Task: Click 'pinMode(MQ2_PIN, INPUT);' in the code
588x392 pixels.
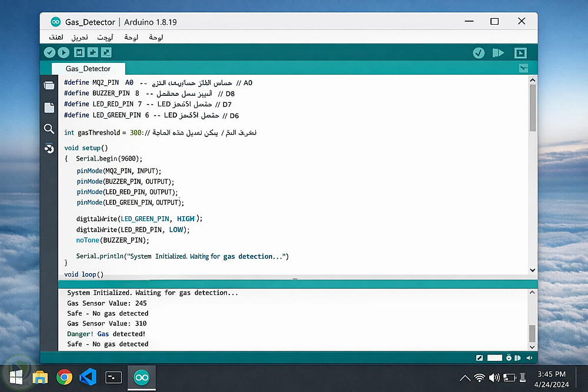Action: [x=119, y=171]
